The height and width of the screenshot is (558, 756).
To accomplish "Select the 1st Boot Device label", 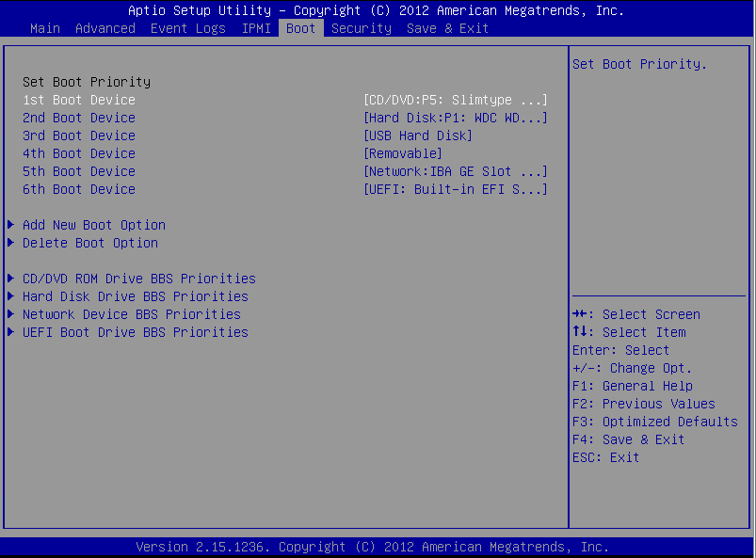I will 78,100.
